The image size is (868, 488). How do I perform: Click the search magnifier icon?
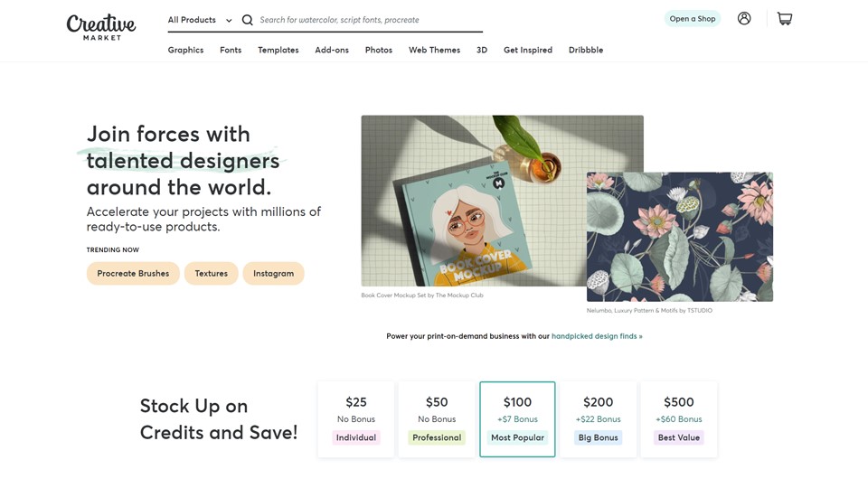[x=247, y=20]
